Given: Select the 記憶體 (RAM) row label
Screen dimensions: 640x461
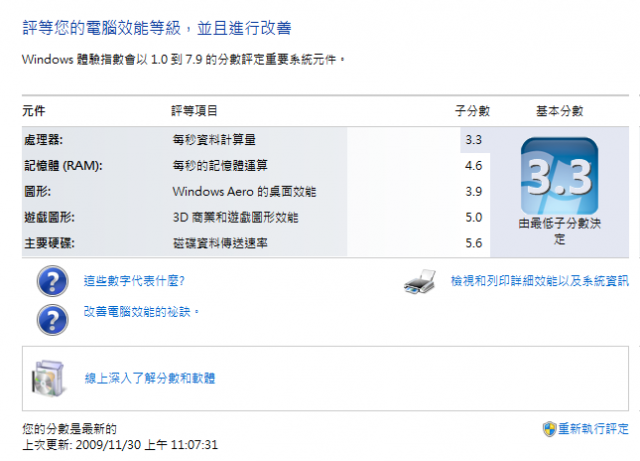Looking at the screenshot, I should coord(63,166).
